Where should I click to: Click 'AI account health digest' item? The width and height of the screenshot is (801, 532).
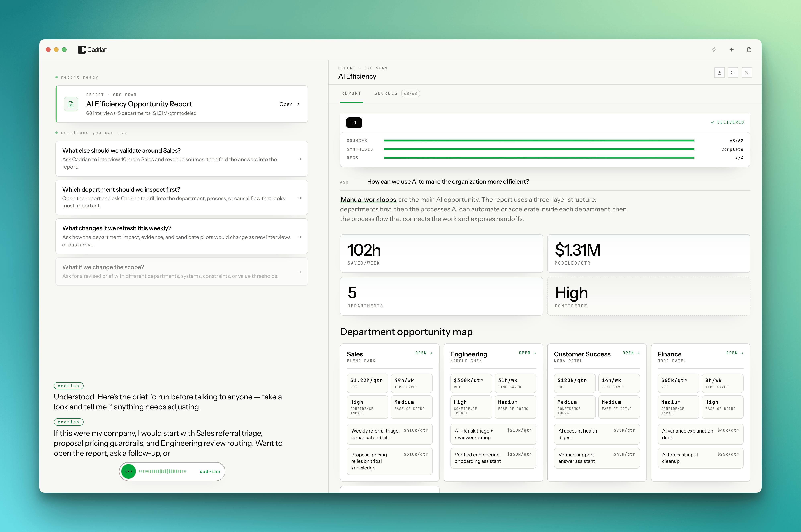pyautogui.click(x=597, y=434)
